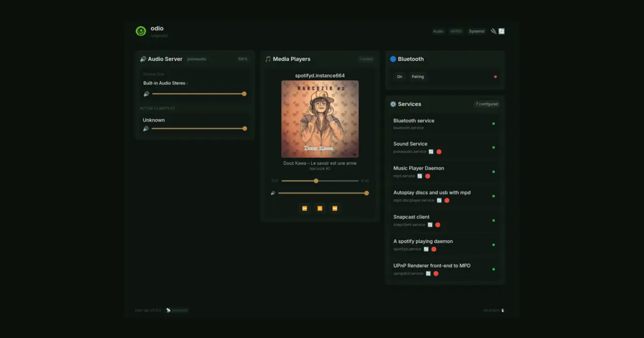Click the '1 active' media players badge
Viewport: 644px width, 338px height.
coord(367,59)
